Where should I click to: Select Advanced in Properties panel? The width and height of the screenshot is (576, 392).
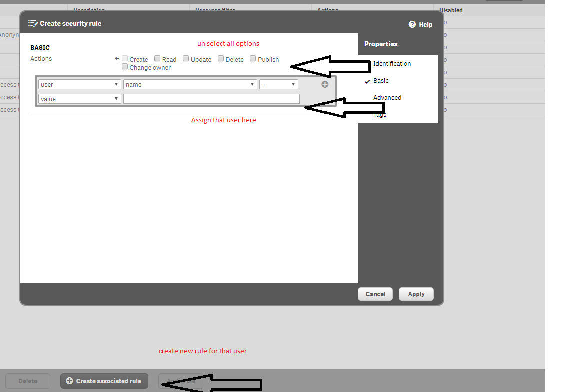pyautogui.click(x=387, y=98)
